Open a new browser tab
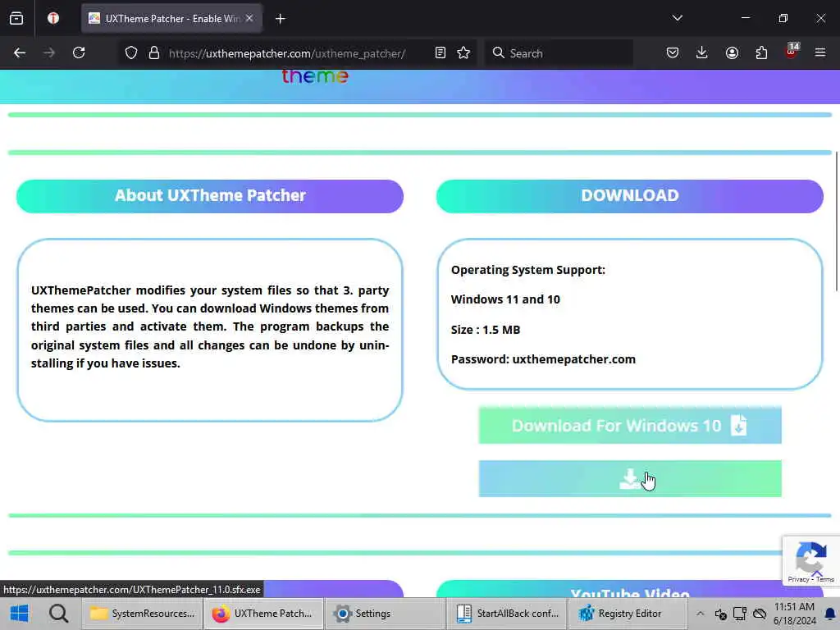The image size is (840, 630). 281,19
